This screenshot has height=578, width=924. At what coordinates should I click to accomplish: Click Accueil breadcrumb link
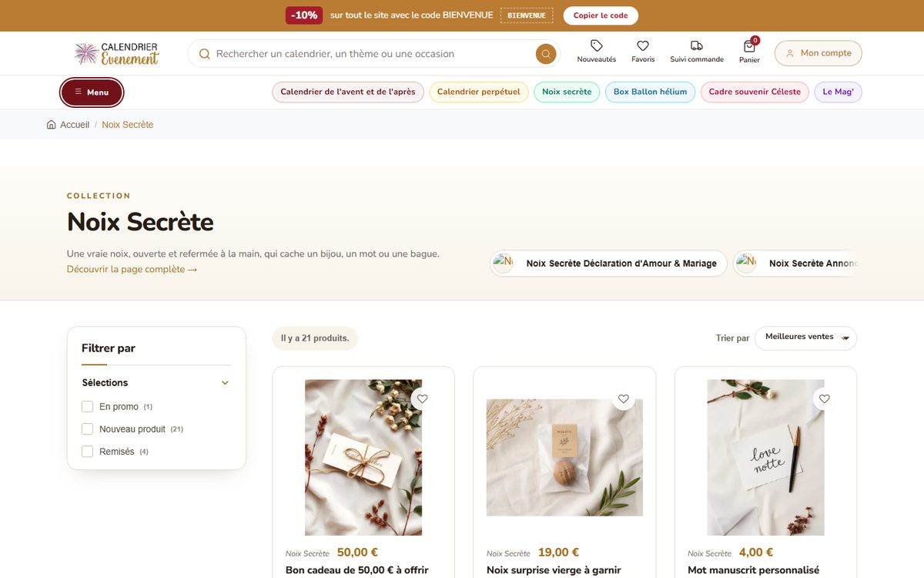tap(75, 125)
